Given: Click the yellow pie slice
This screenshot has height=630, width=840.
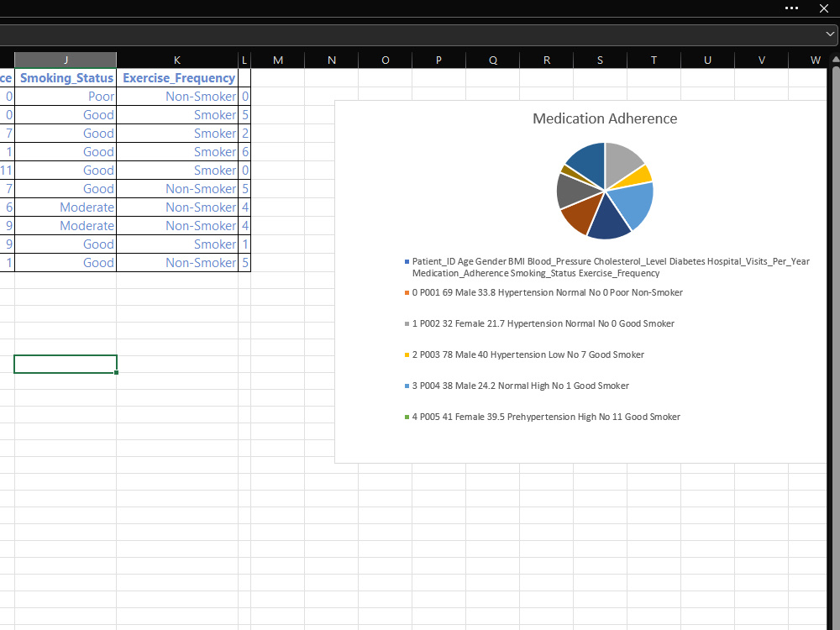Looking at the screenshot, I should click(x=638, y=176).
